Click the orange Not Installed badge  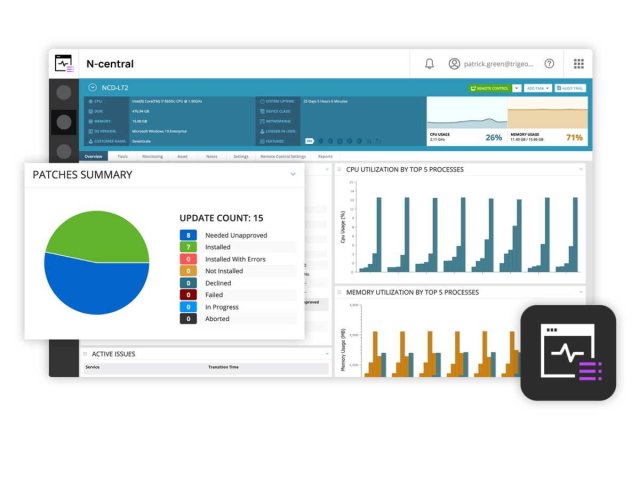point(188,271)
